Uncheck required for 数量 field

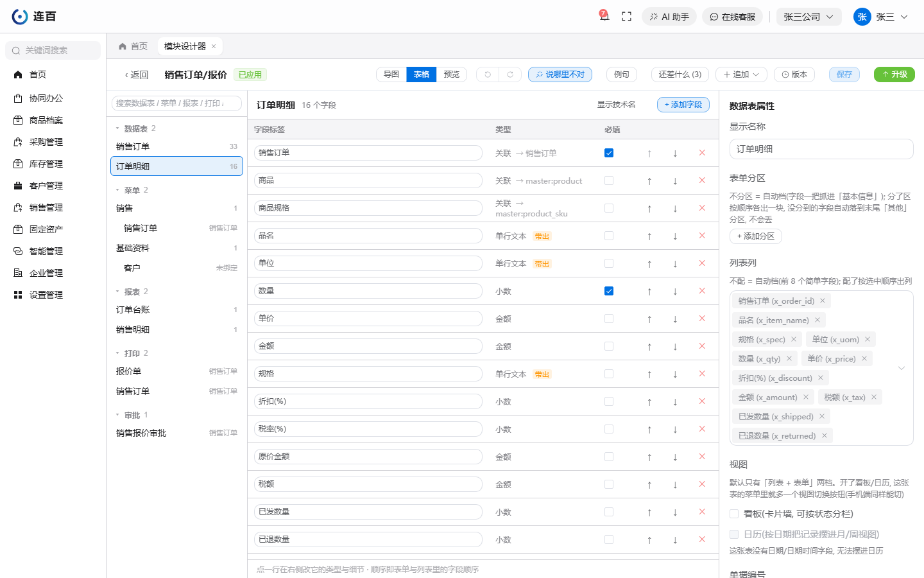click(609, 291)
